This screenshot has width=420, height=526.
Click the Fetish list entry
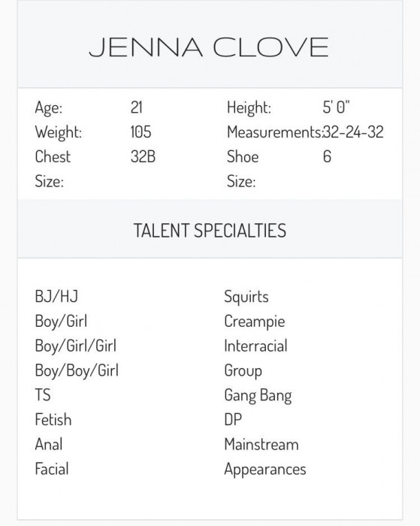[53, 419]
